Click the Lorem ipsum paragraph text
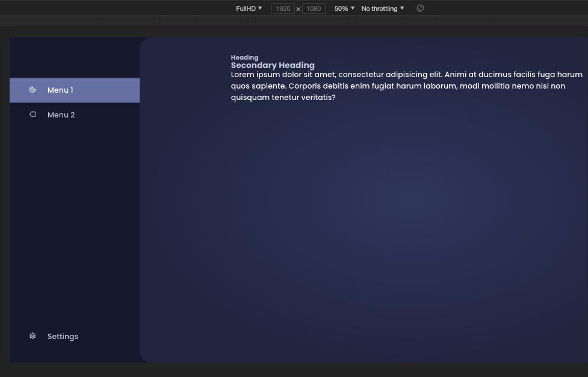 [x=406, y=86]
